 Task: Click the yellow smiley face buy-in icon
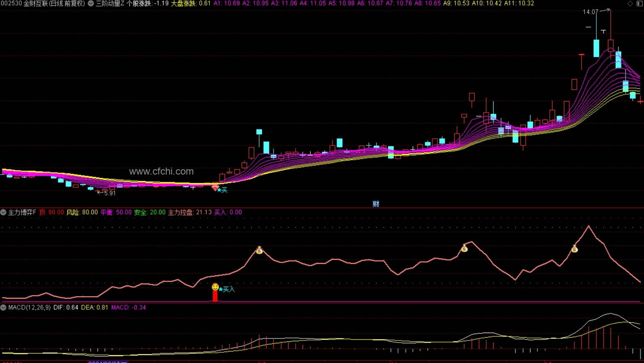pyautogui.click(x=215, y=287)
